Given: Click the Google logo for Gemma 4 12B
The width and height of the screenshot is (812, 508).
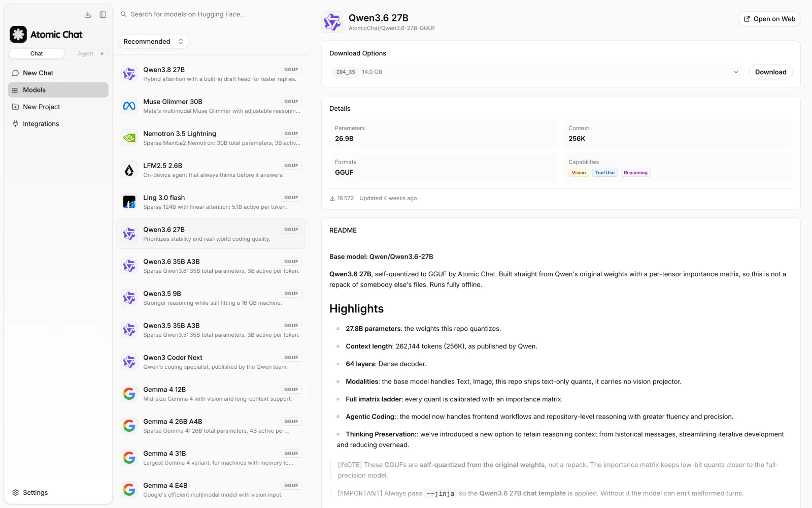Looking at the screenshot, I should [129, 394].
